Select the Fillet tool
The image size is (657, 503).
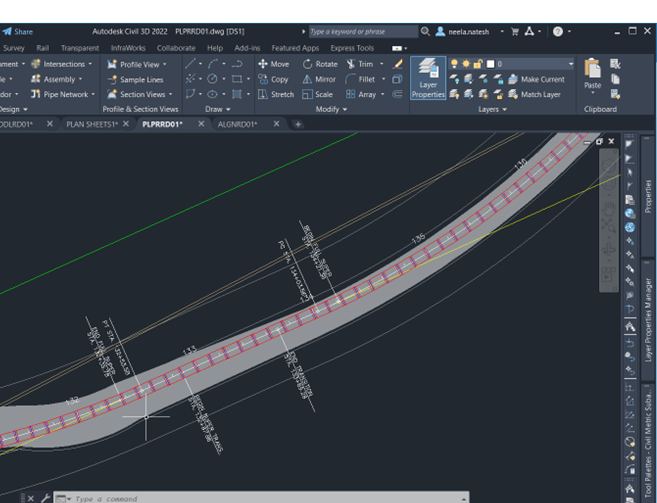click(360, 79)
